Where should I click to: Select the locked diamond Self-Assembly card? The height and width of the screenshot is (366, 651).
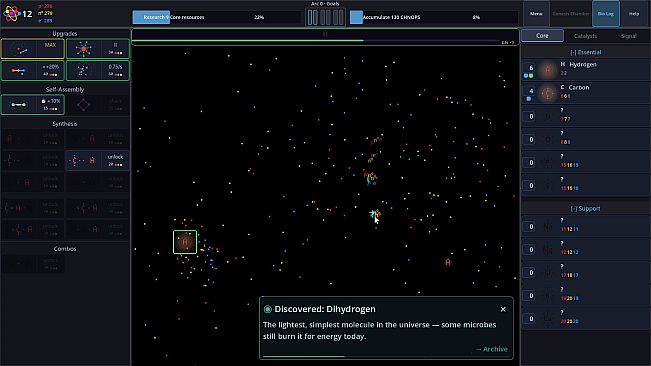click(98, 105)
